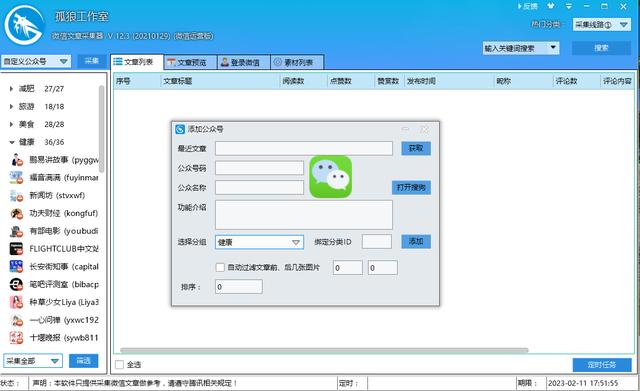This screenshot has height=391, width=640.
Task: Click the account tree vertical scrollbar
Action: [x=101, y=129]
